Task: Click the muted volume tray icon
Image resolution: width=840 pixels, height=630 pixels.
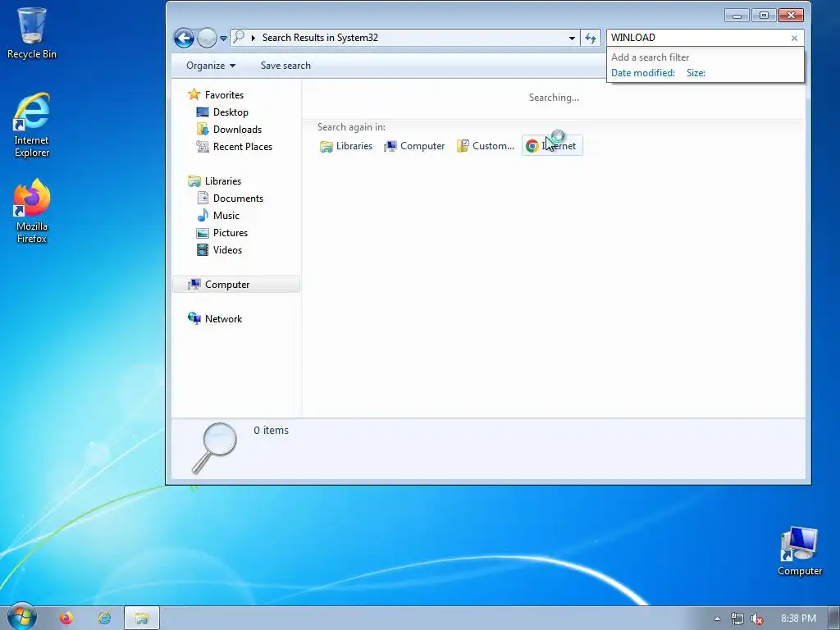Action: (x=757, y=619)
